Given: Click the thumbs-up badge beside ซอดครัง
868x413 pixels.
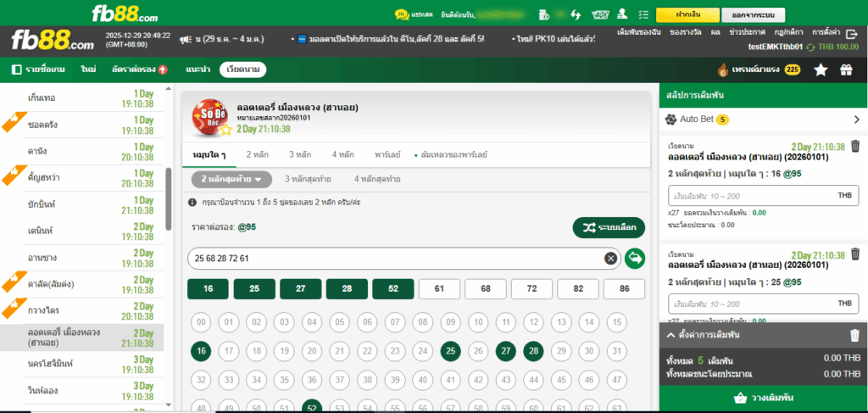Looking at the screenshot, I should (14, 123).
